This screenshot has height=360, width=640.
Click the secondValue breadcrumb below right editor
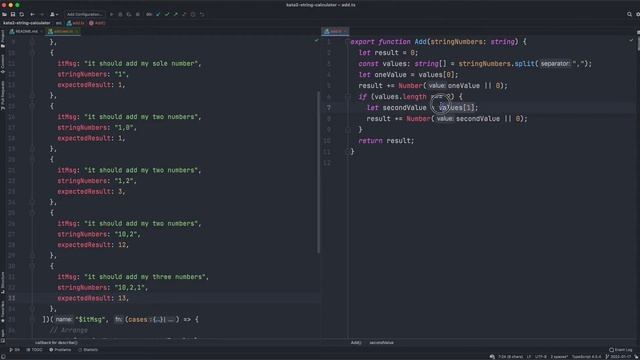382,343
